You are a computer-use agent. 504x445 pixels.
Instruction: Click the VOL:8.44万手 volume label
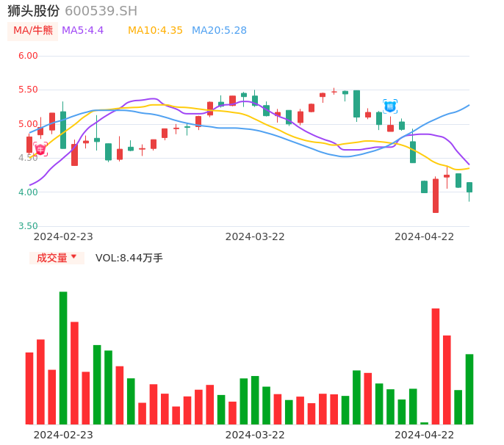[x=129, y=258]
